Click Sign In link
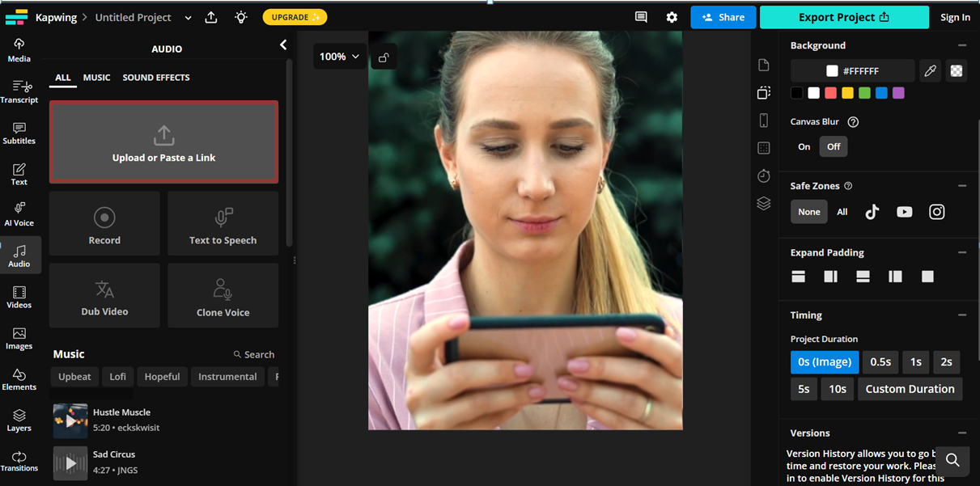980x486 pixels. point(955,18)
